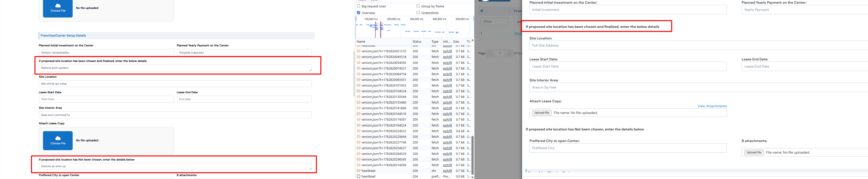The width and height of the screenshot is (868, 179).
Task: Click JSON icon of version.json?t=1782820254527 row
Action: point(359,148)
